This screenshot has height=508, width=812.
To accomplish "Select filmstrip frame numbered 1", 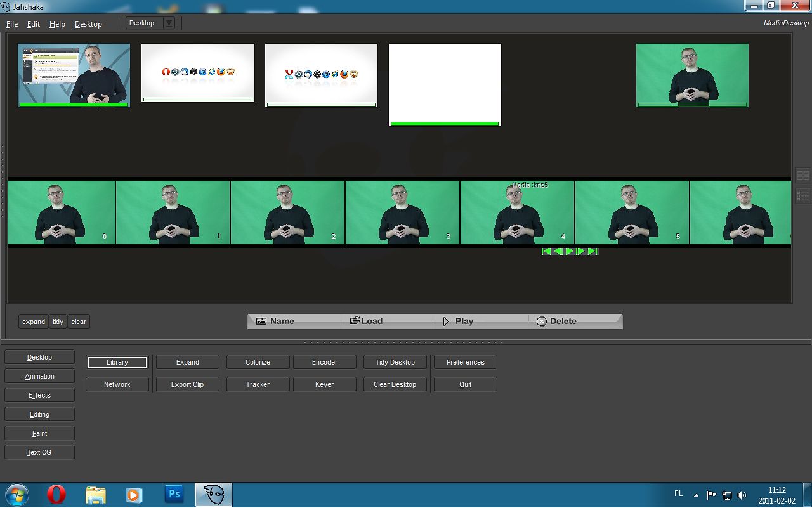I will point(173,212).
